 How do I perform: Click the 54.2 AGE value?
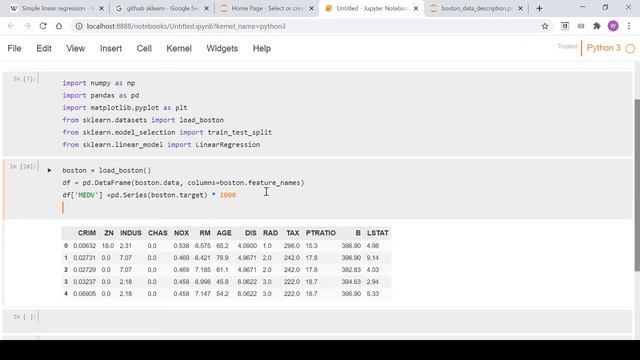[222, 294]
